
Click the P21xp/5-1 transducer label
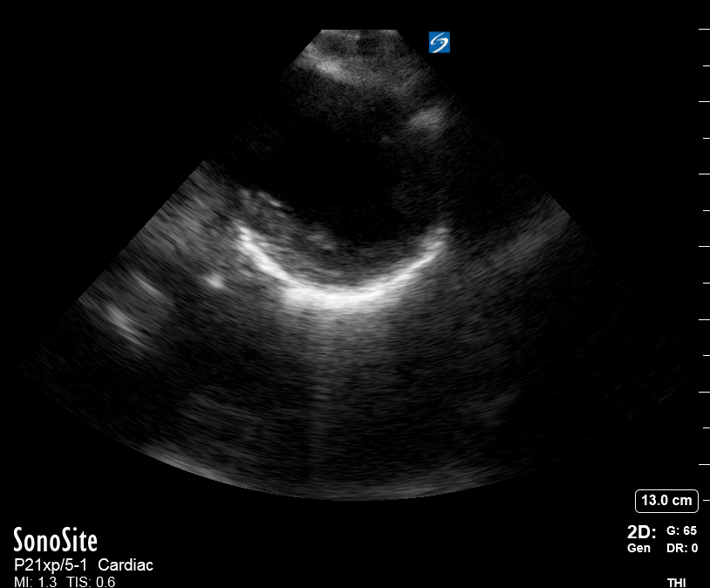pyautogui.click(x=51, y=565)
